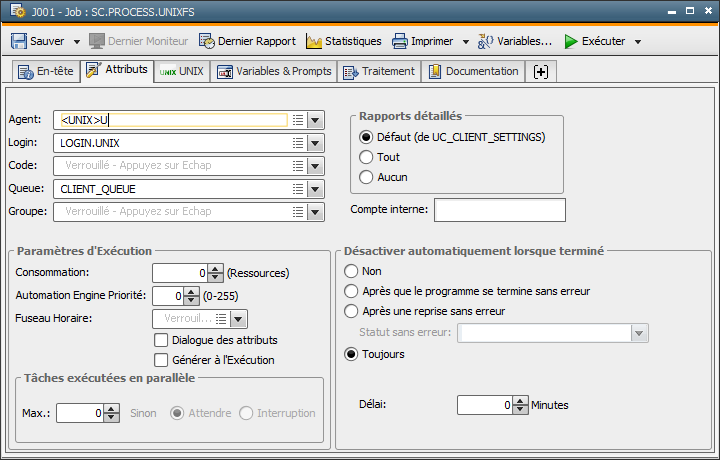
Task: Click the add tab plus icon
Action: click(x=540, y=72)
